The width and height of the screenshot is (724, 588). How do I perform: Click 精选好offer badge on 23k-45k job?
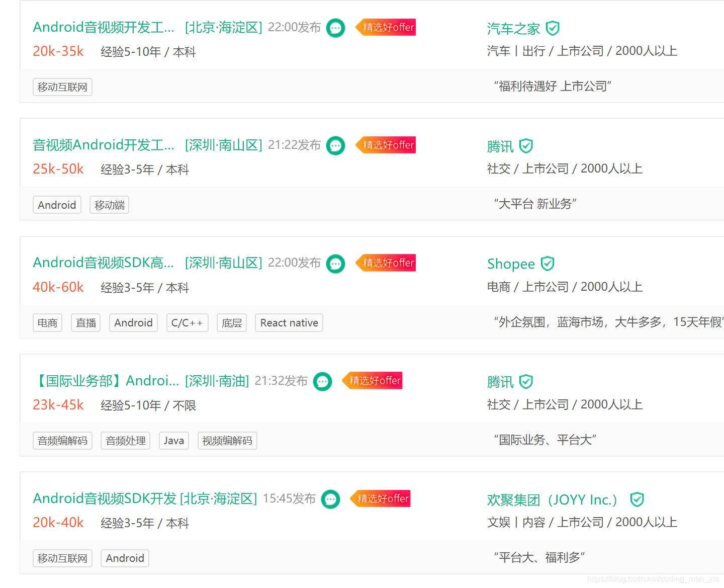[373, 380]
